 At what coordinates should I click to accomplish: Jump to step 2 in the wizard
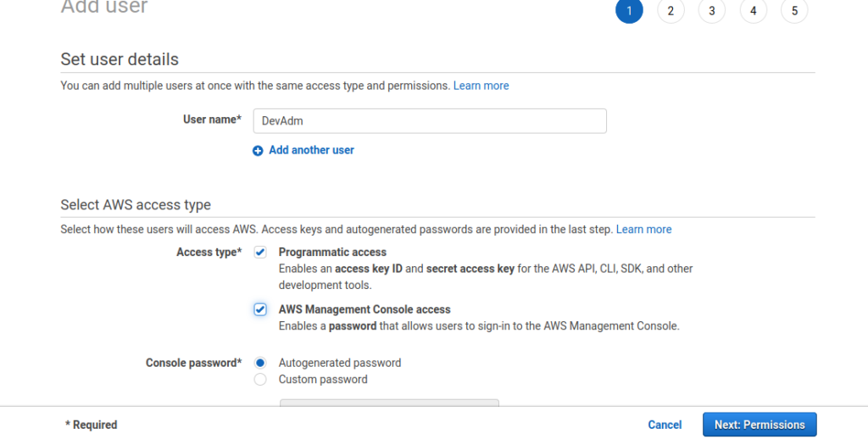670,10
